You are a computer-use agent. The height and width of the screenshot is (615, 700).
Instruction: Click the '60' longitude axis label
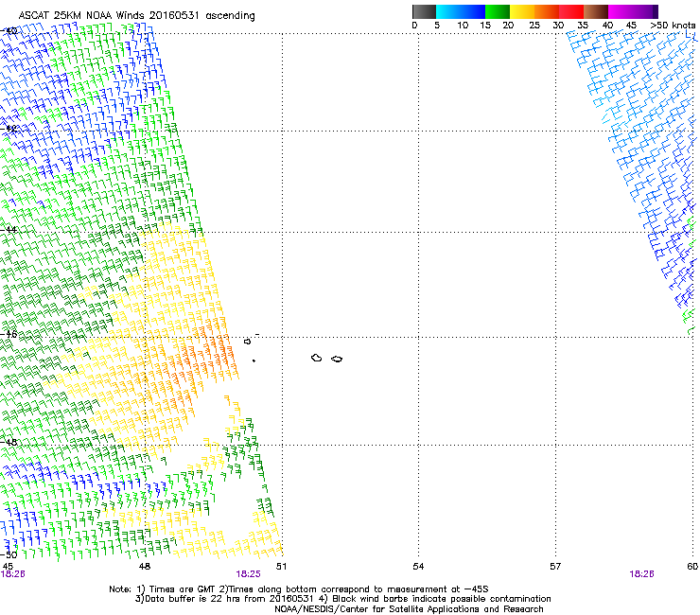(x=692, y=567)
